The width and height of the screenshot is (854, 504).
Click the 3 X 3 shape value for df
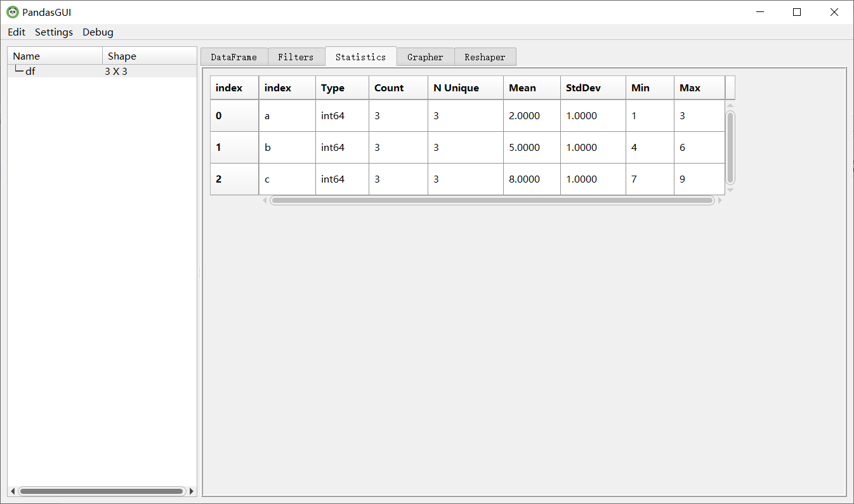(x=116, y=72)
